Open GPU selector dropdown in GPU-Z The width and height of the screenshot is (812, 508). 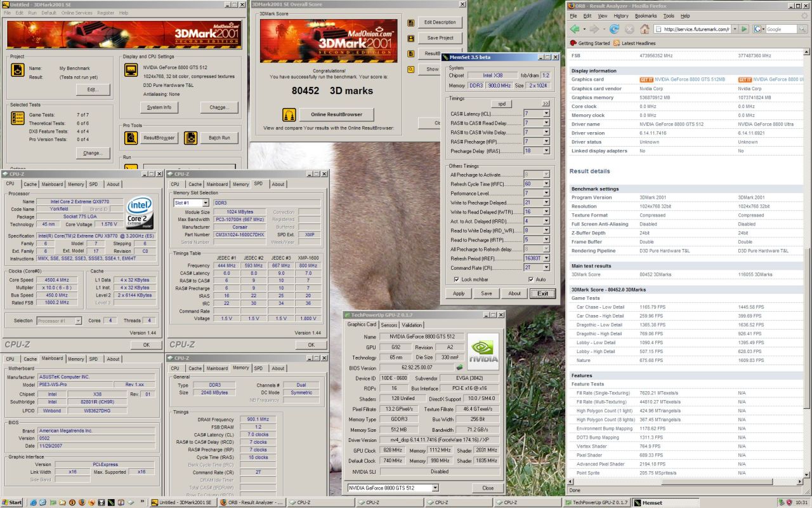pos(435,488)
